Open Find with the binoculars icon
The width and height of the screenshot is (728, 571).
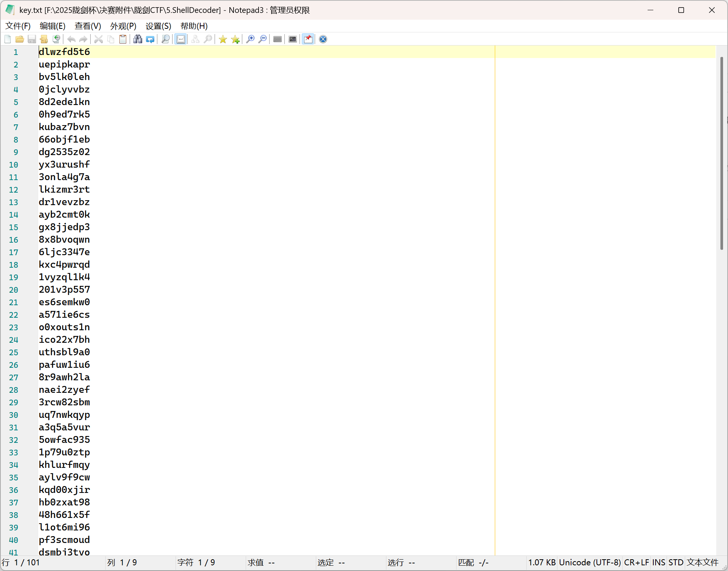138,39
